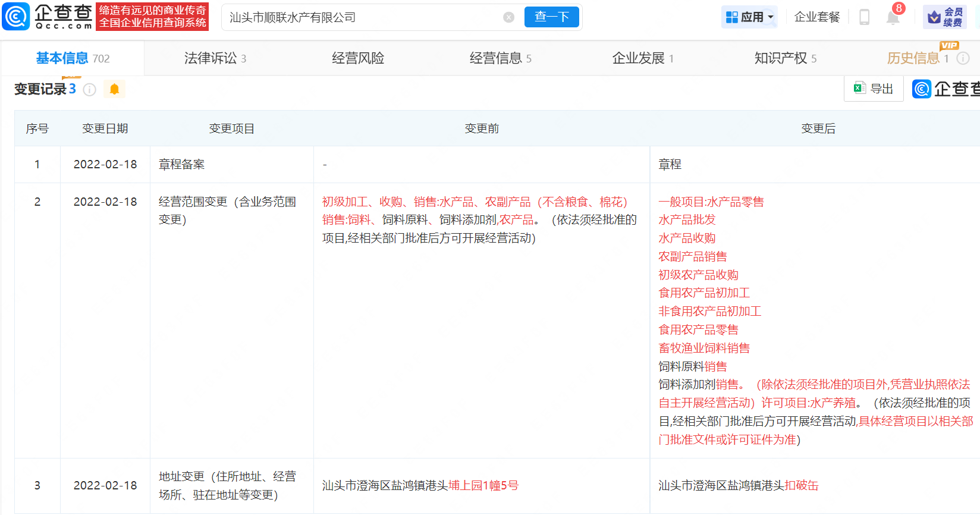Click the 变更日期 column header

click(105, 128)
